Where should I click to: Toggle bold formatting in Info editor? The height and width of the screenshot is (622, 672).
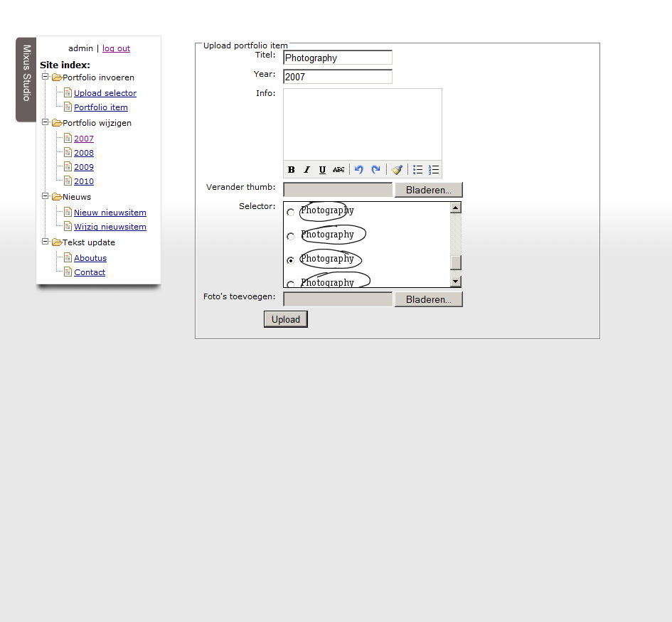(292, 170)
